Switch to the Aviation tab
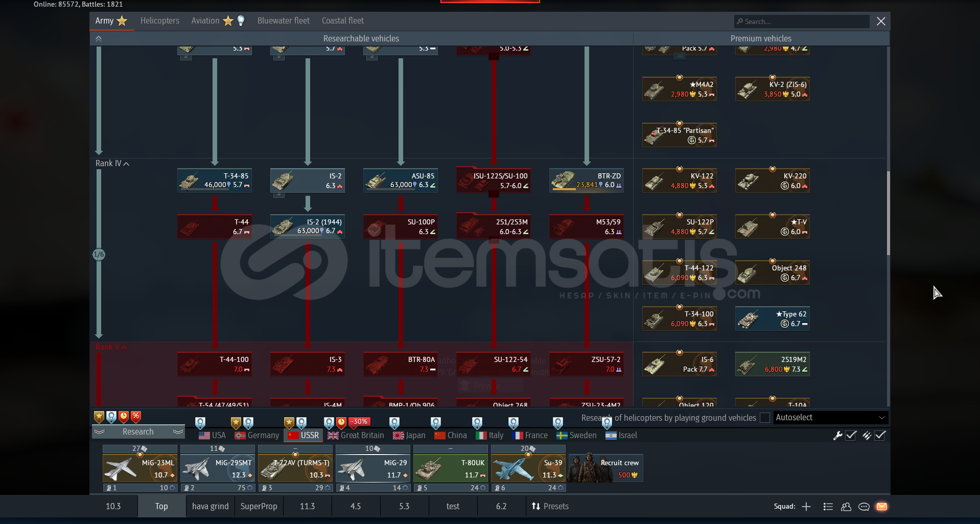Screen dimensions: 980x524 tap(205, 21)
